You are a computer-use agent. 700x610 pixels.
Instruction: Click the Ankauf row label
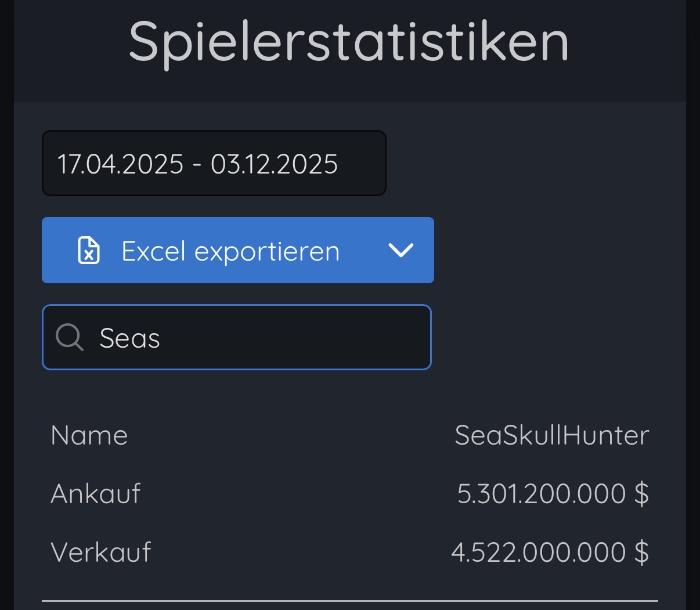click(x=96, y=494)
